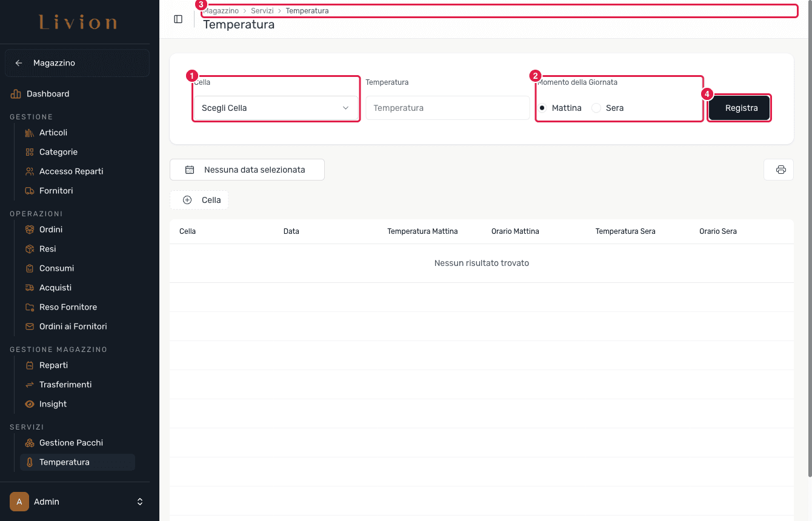The width and height of the screenshot is (812, 521).
Task: Click the Articoli books icon
Action: pyautogui.click(x=29, y=133)
